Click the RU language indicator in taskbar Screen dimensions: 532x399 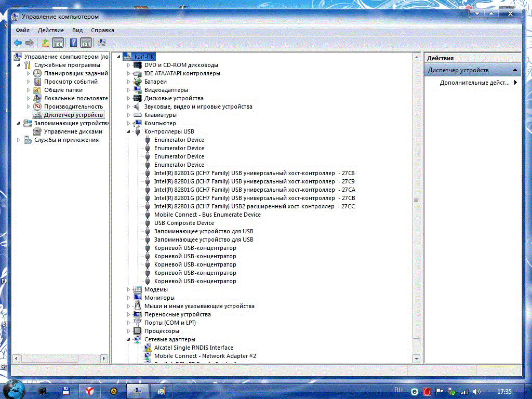(398, 390)
